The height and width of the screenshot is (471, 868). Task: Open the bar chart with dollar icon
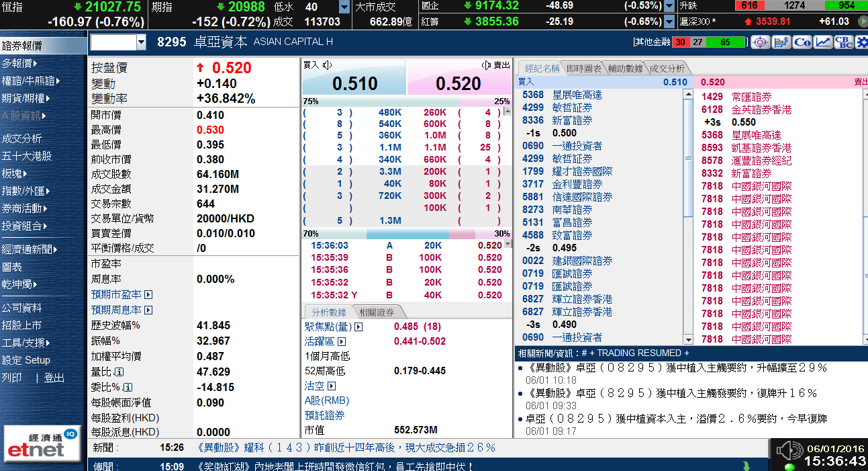coord(781,42)
